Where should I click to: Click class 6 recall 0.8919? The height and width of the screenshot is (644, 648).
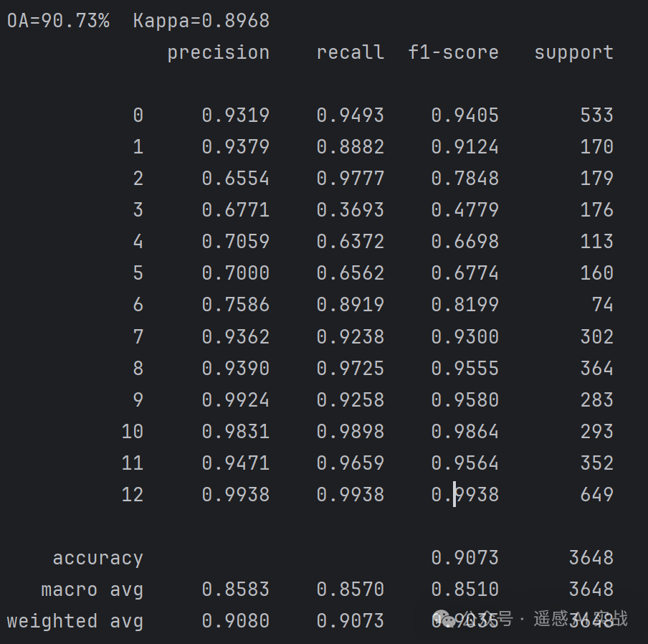[x=351, y=305]
